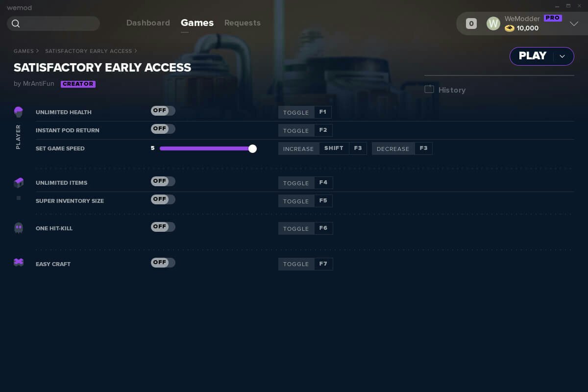Viewport: 588px width, 392px height.
Task: Launch the game with PLAY
Action: pos(532,56)
